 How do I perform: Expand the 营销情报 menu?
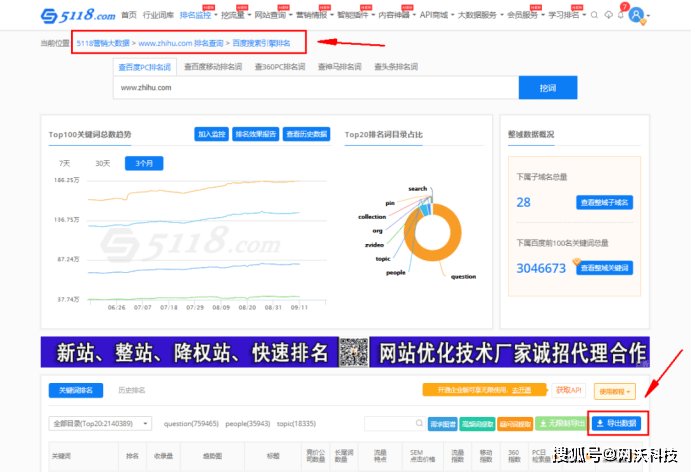[315, 15]
